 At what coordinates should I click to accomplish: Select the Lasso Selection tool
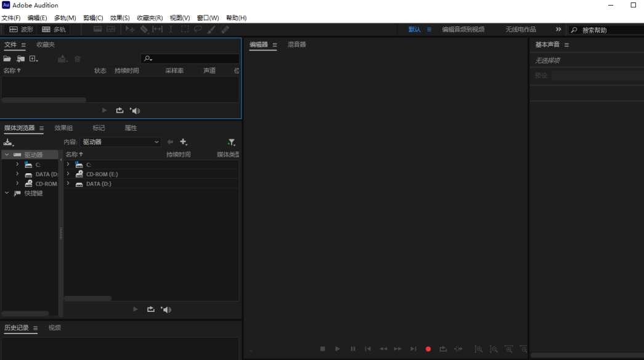point(198,29)
